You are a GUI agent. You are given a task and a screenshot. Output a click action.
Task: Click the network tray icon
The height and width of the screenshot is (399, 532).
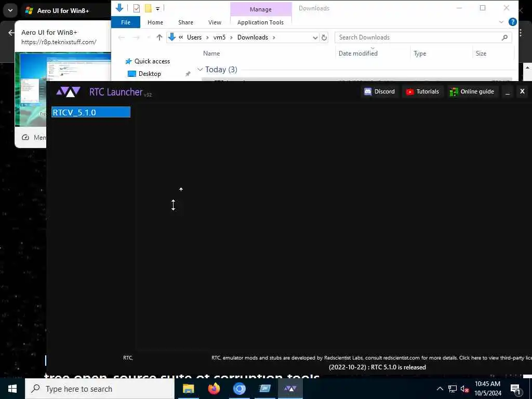[453, 389]
